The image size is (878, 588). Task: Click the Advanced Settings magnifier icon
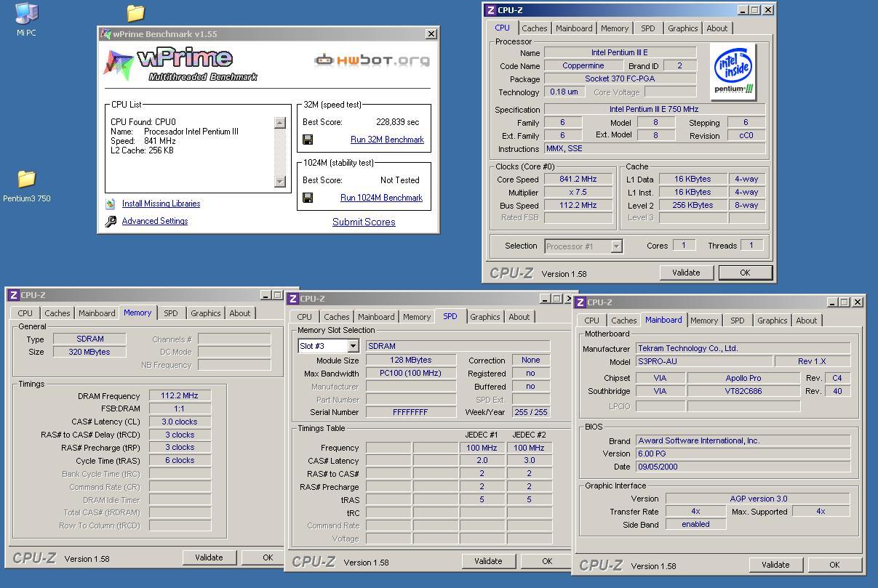pos(111,222)
